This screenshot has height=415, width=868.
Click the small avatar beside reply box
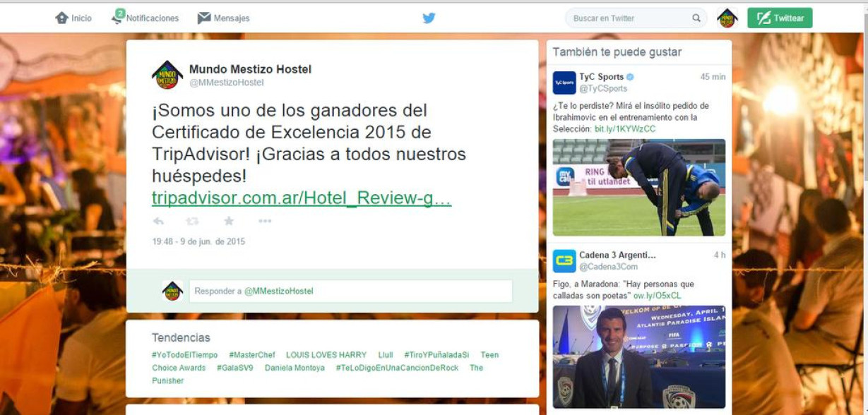(x=172, y=291)
